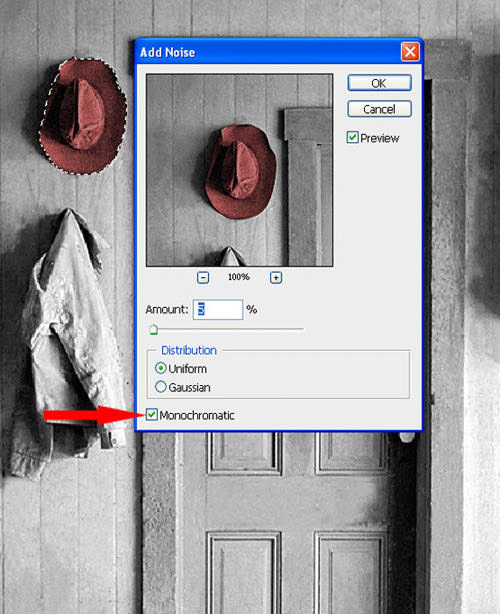Screen dimensions: 500x614
Task: Zoom out the noise preview with minus button
Action: click(x=203, y=278)
